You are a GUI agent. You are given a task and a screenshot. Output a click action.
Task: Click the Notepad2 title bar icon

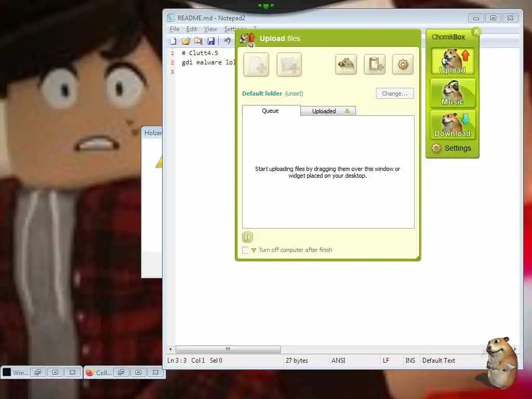(171, 18)
